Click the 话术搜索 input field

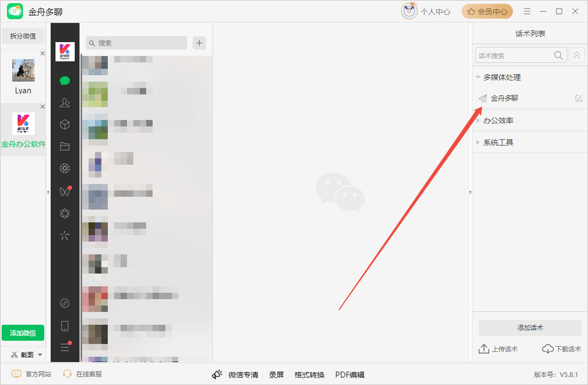pyautogui.click(x=514, y=55)
